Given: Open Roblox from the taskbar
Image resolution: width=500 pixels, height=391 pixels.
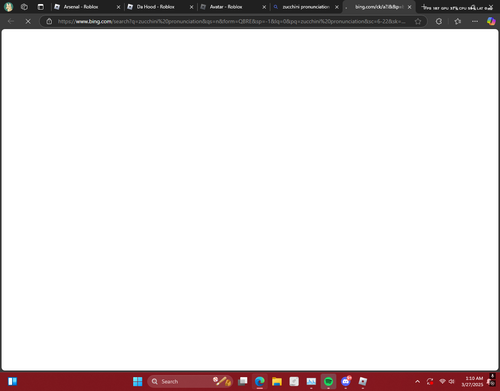Looking at the screenshot, I should coord(363,381).
